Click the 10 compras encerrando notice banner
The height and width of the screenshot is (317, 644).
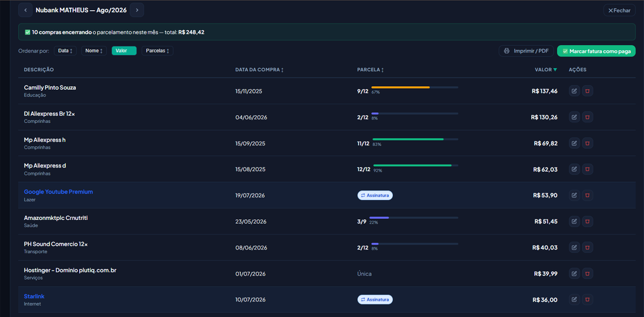327,32
